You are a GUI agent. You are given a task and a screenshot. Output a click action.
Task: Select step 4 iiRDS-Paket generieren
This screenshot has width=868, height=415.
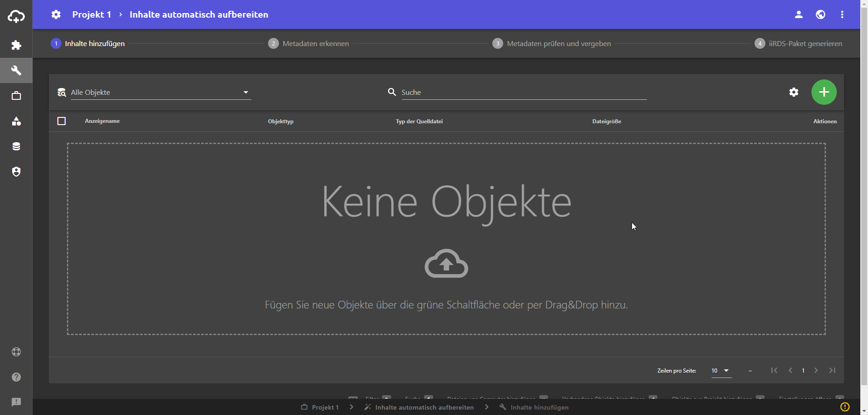pos(798,43)
